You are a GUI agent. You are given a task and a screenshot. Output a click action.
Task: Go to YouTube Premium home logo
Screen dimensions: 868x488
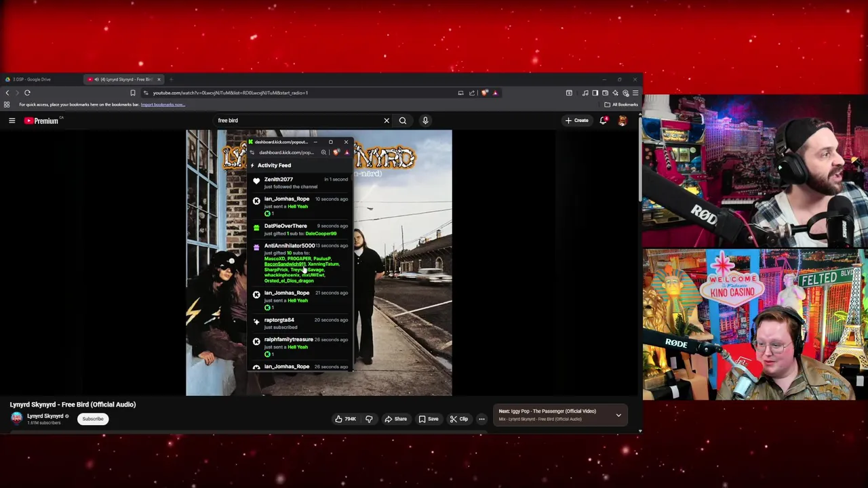pyautogui.click(x=42, y=121)
